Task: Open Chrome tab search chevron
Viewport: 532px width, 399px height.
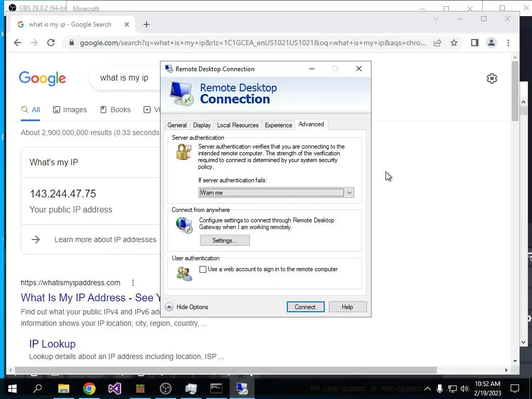Action: (436, 19)
